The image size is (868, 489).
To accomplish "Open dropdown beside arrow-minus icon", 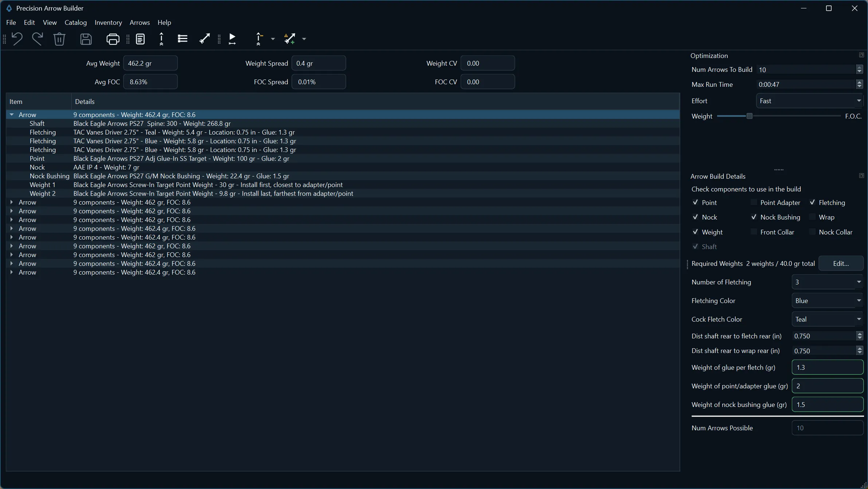I will pyautogui.click(x=273, y=39).
